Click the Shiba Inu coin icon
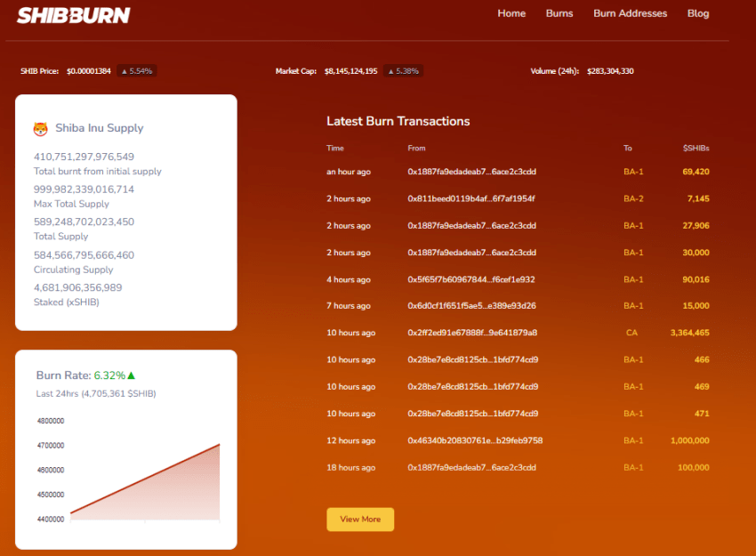 pos(41,129)
